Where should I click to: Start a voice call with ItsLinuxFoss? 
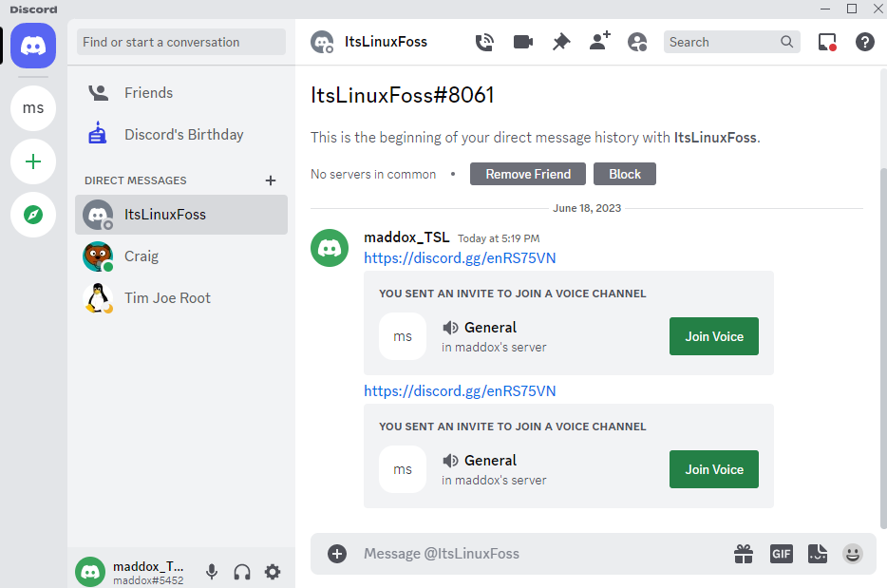click(484, 42)
